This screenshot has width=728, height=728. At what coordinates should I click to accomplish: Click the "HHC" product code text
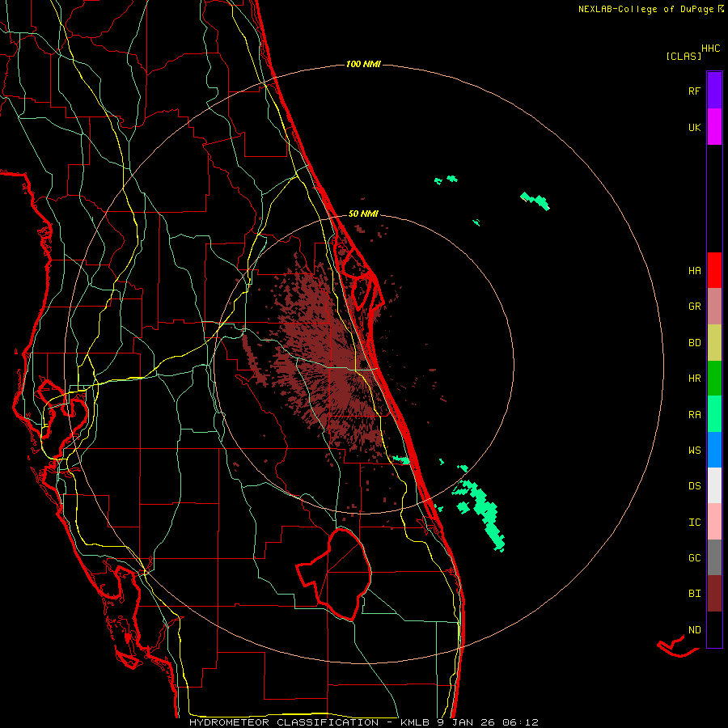[x=710, y=49]
